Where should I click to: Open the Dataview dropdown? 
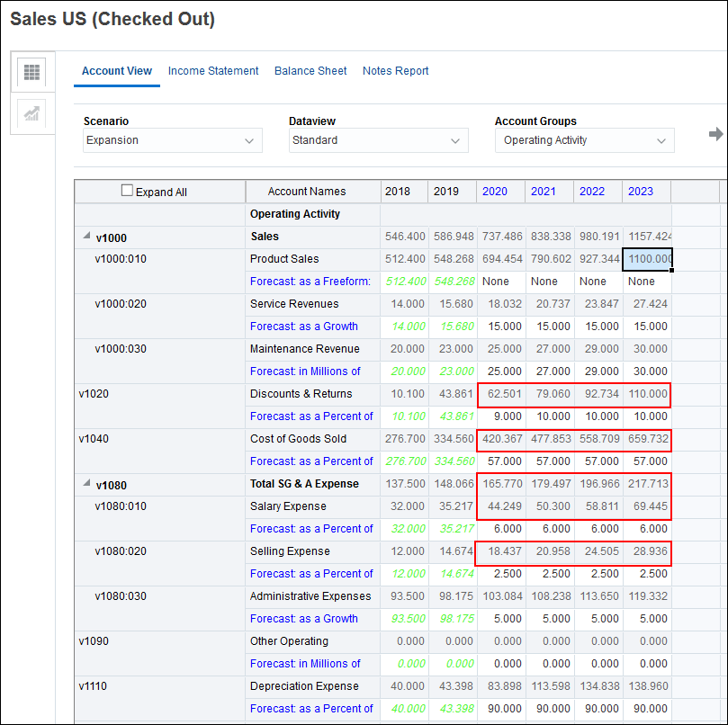point(378,140)
